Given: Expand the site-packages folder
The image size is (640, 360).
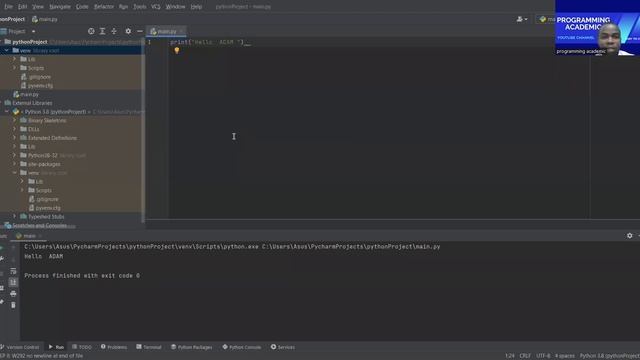Looking at the screenshot, I should coord(15,164).
